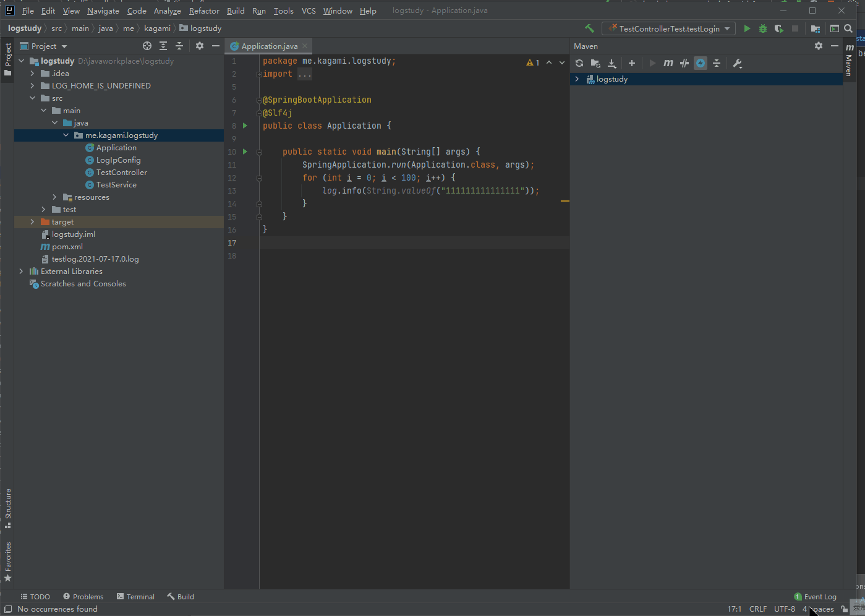Reimport all Maven projects with refresh icon
The width and height of the screenshot is (865, 616).
pos(579,62)
